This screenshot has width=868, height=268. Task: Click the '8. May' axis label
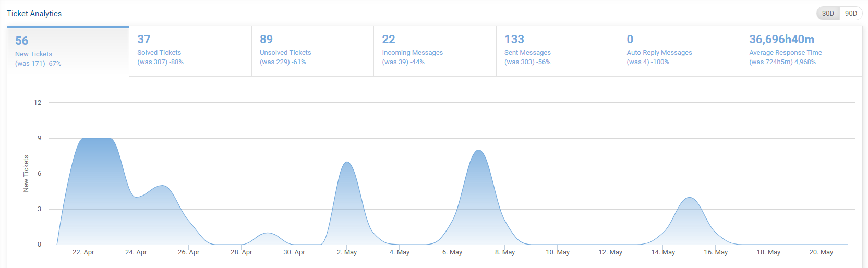(505, 252)
